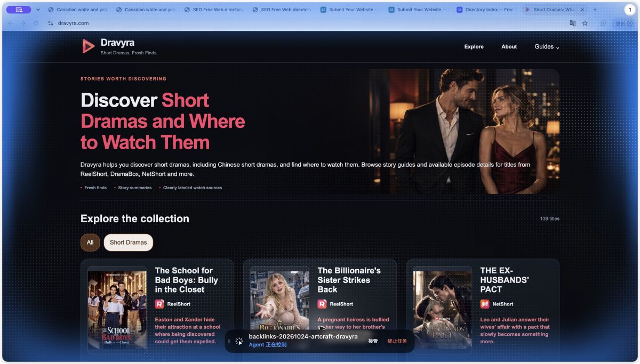Screen dimensions: 640x364
Task: Reload the page with the refresh icon
Action: 36,23
